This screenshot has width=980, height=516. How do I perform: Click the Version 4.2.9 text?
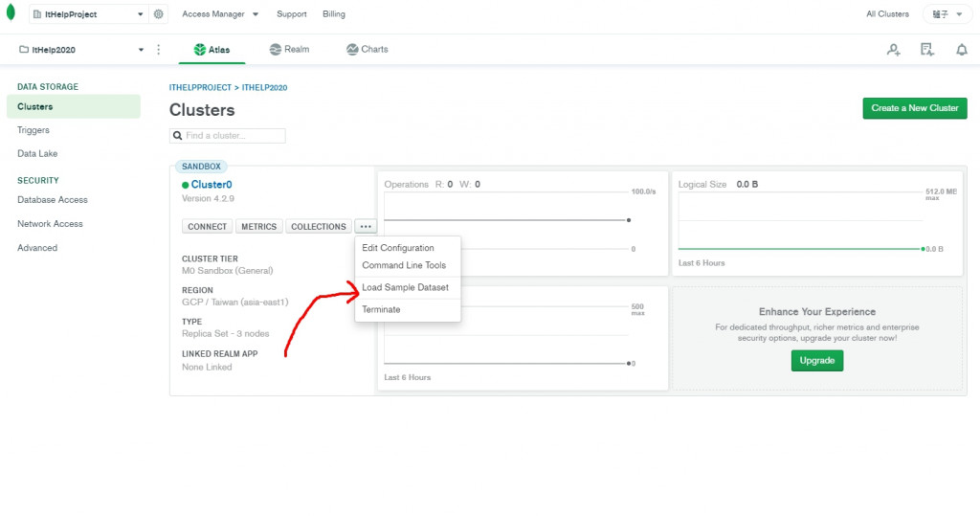pos(208,198)
